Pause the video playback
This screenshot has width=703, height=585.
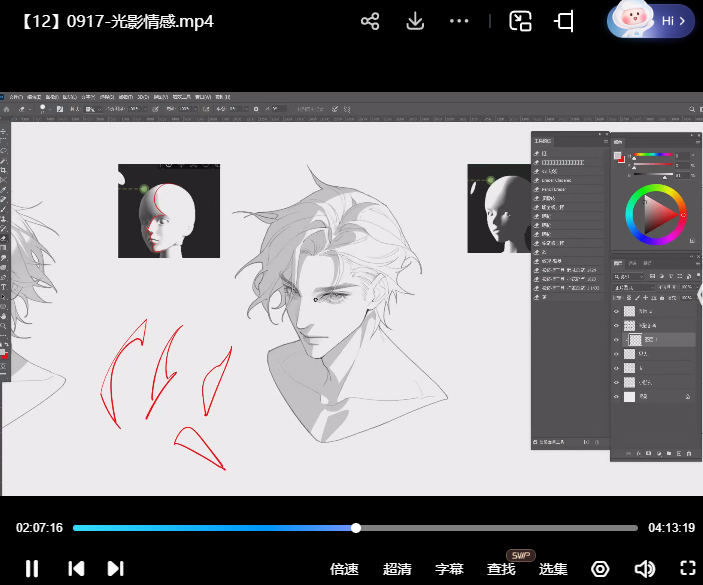(32, 568)
